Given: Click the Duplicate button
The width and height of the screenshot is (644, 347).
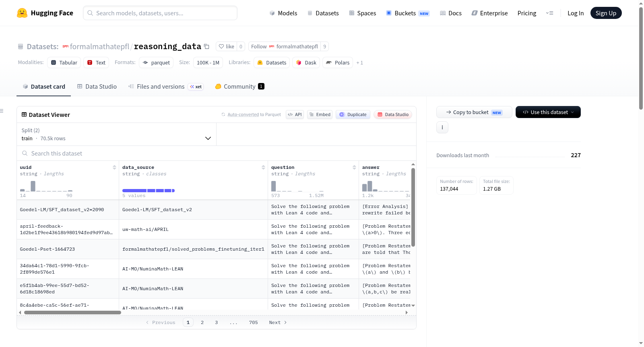Looking at the screenshot, I should click(353, 114).
